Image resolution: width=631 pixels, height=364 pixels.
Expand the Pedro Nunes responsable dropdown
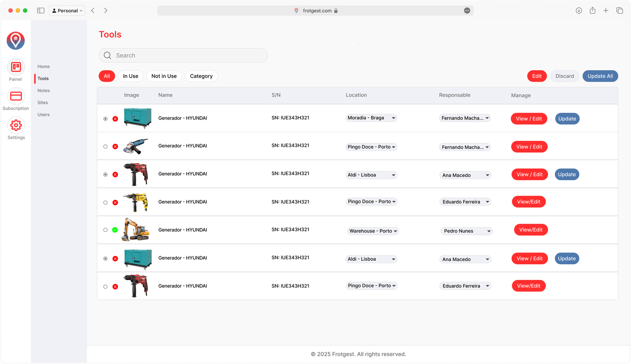(x=467, y=231)
